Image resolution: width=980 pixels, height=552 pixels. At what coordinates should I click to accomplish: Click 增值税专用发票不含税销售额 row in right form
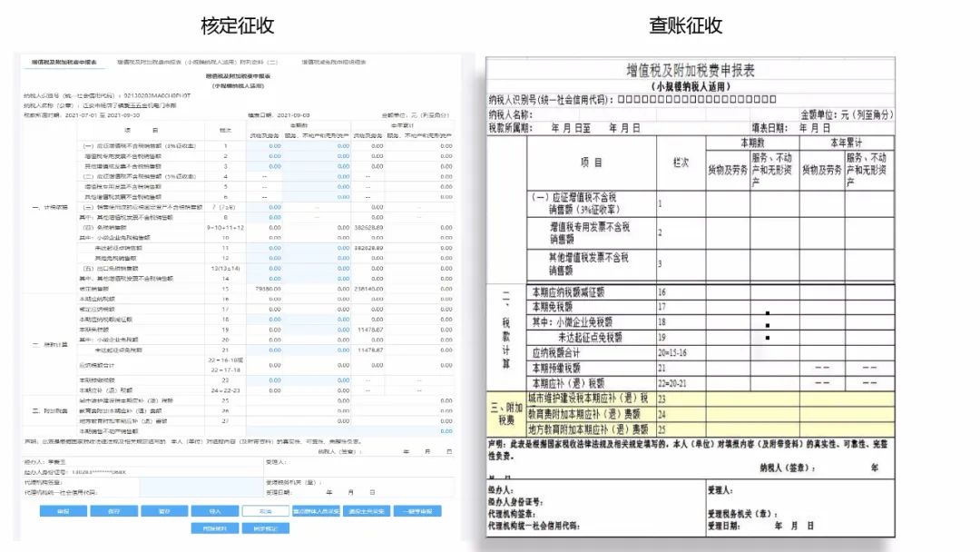pyautogui.click(x=710, y=232)
